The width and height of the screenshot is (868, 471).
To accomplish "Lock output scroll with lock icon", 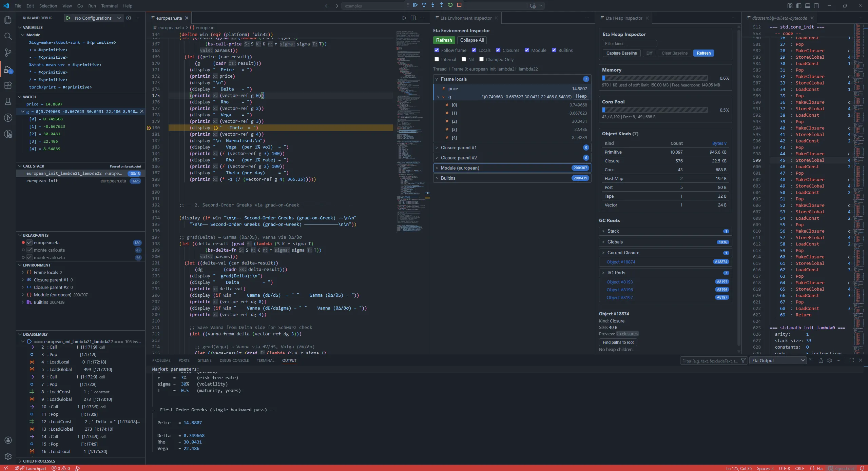I will 821,360.
